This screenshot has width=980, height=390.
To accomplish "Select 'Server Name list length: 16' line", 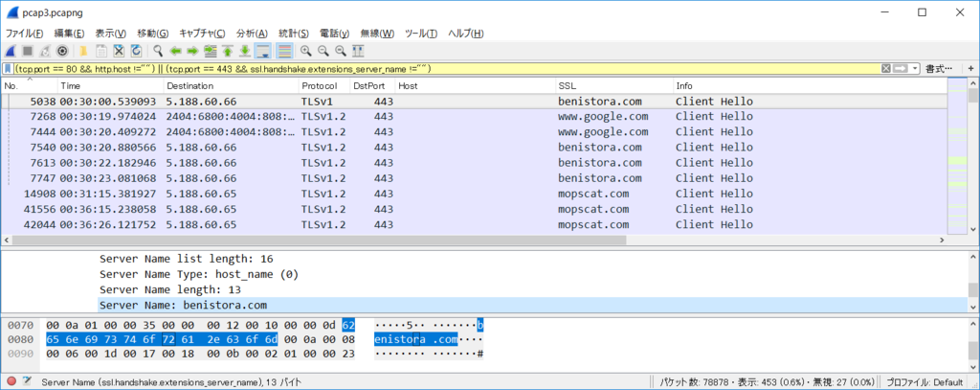I will click(187, 259).
